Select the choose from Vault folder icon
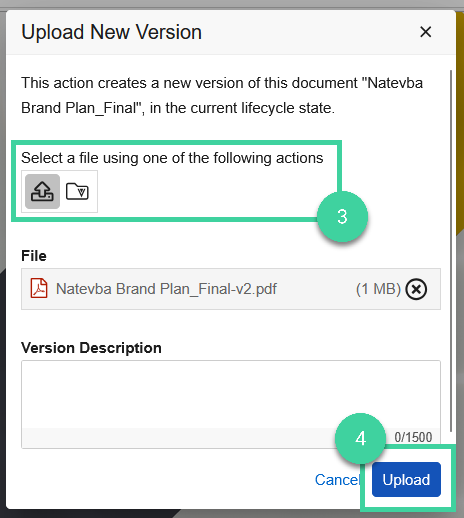This screenshot has width=464, height=518. pyautogui.click(x=77, y=192)
